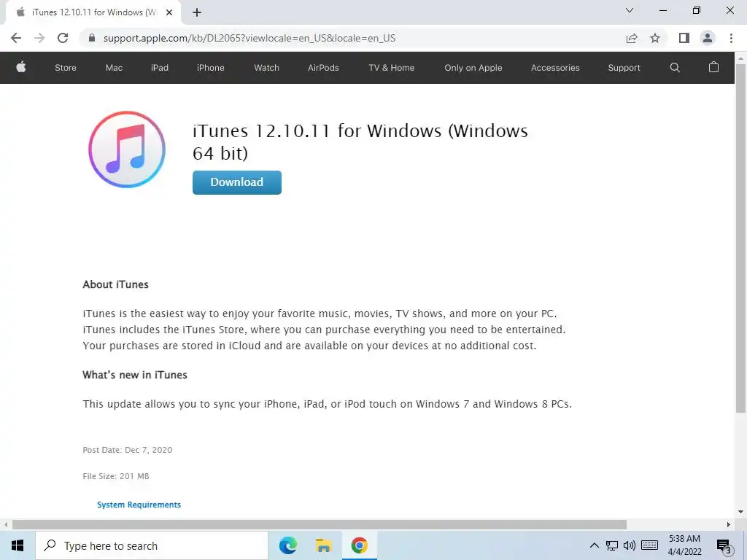Open Only on Apple nav item
This screenshot has height=560, width=747.
tap(473, 68)
